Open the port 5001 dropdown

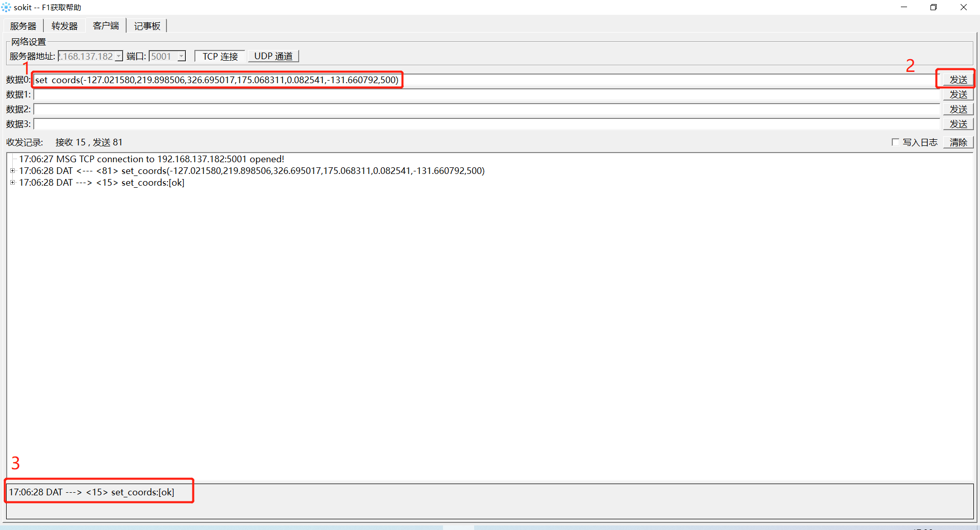pyautogui.click(x=181, y=56)
